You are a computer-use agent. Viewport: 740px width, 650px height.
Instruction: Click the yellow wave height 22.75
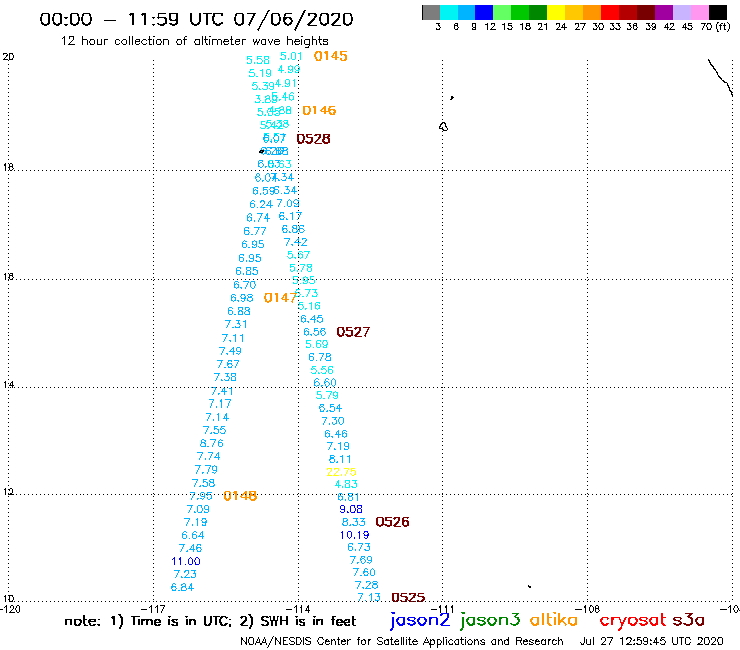tap(341, 472)
